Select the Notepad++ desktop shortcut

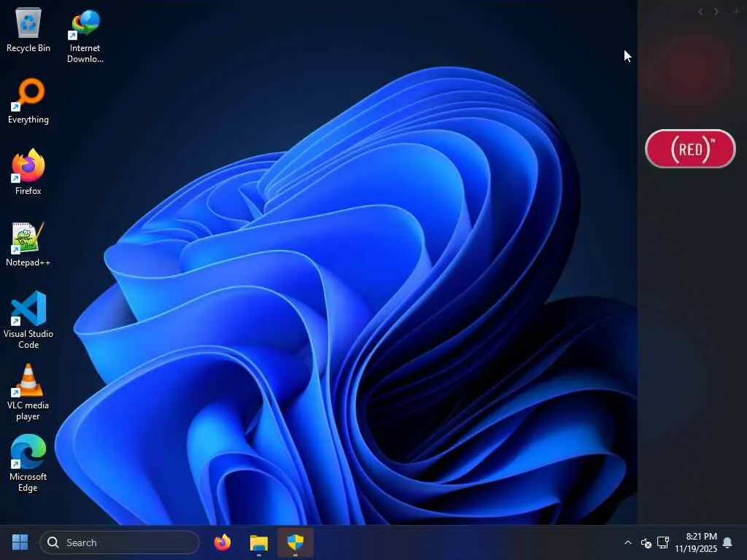tap(28, 244)
